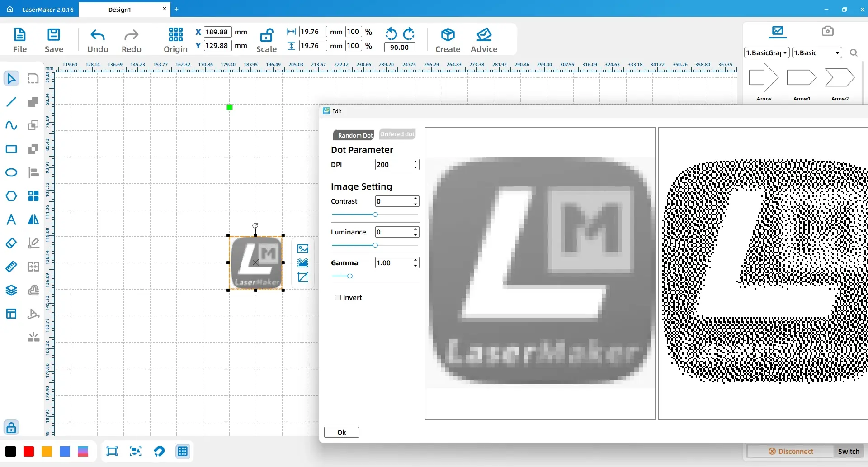The width and height of the screenshot is (868, 467).
Task: Select the Curve drawing tool
Action: (11, 125)
